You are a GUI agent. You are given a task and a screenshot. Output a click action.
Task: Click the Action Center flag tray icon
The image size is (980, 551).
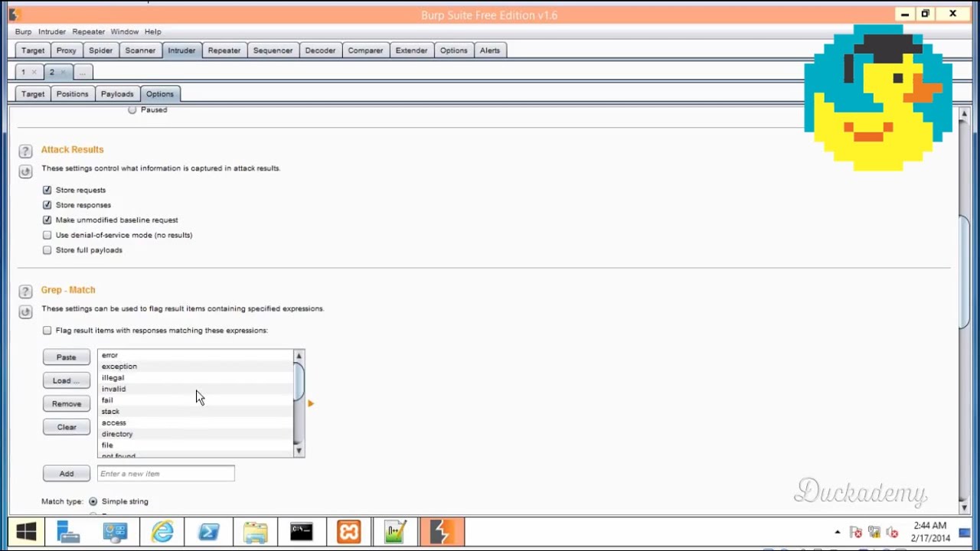pyautogui.click(x=856, y=533)
